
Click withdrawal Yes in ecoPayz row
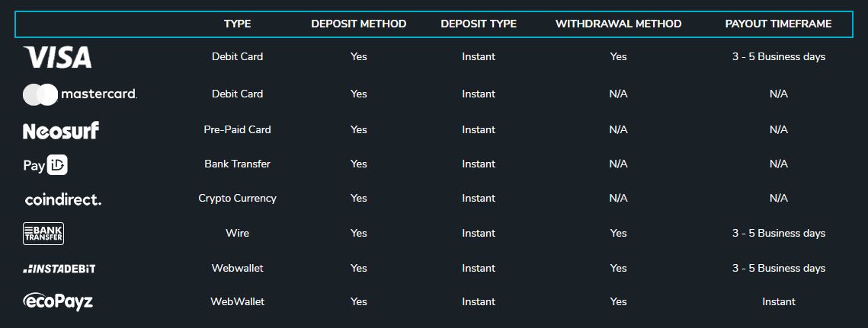pos(618,301)
